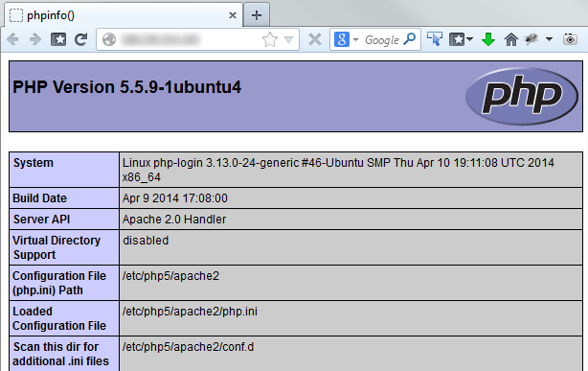The width and height of the screenshot is (588, 371).
Task: Open the bookmarks star icon beside the reload button
Action: point(58,39)
